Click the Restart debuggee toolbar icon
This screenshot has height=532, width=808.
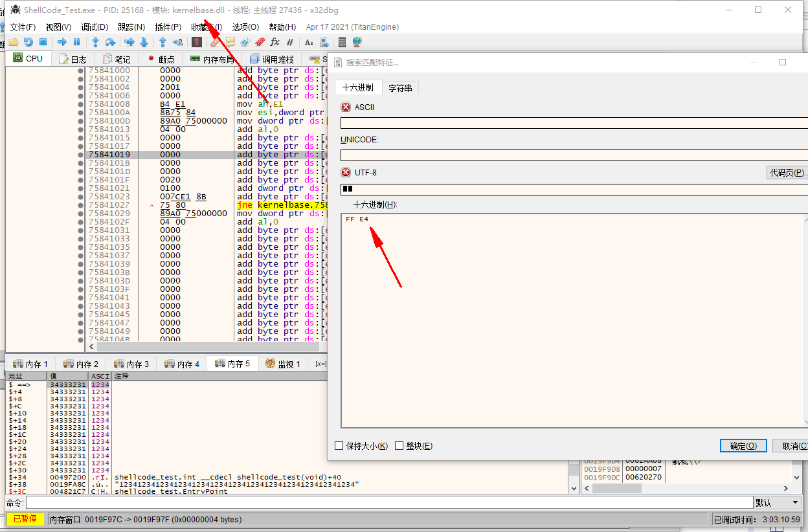28,42
